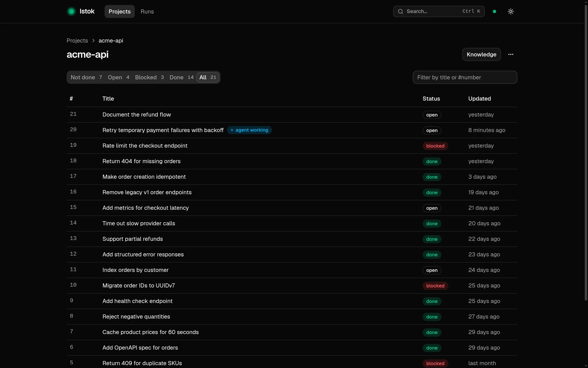Screen dimensions: 588x368
Task: Open Retry temporary payment failures with backoff
Action: (x=163, y=130)
